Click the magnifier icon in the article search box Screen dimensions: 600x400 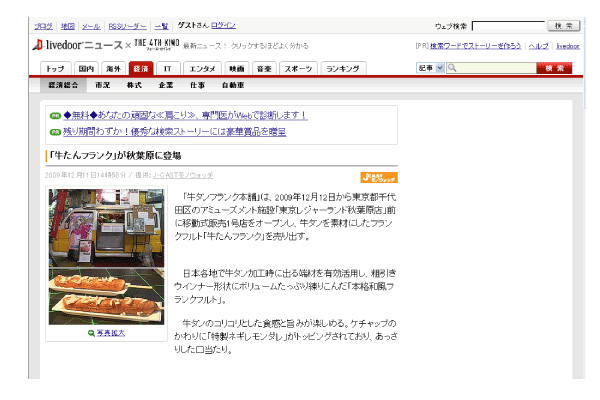(452, 68)
